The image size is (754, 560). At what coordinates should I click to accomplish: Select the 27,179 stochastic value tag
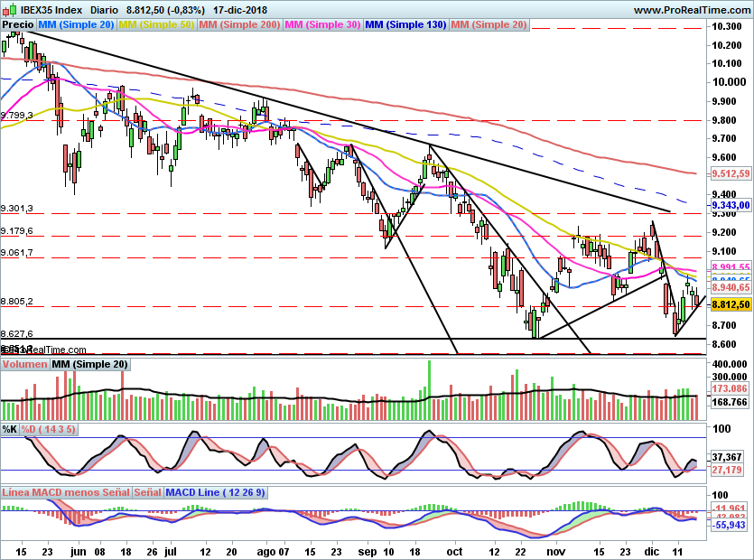[727, 470]
